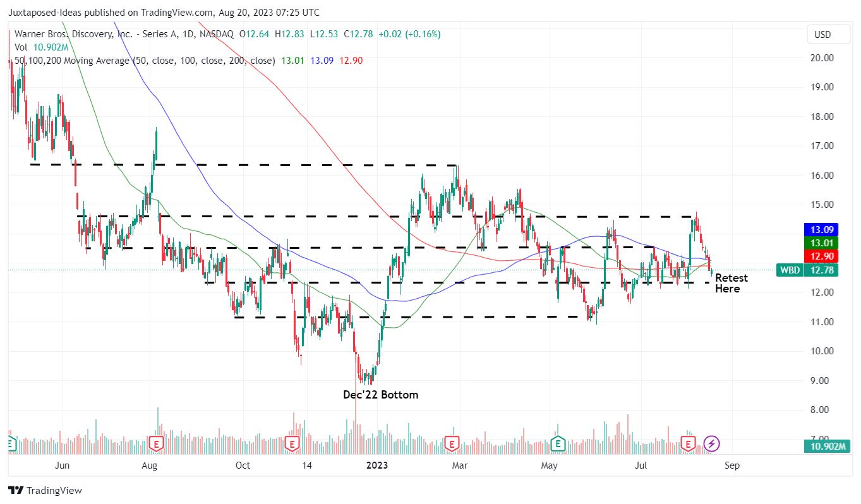This screenshot has width=861, height=504.
Task: Click the Vol 10.902M indicator legend
Action: (x=40, y=47)
